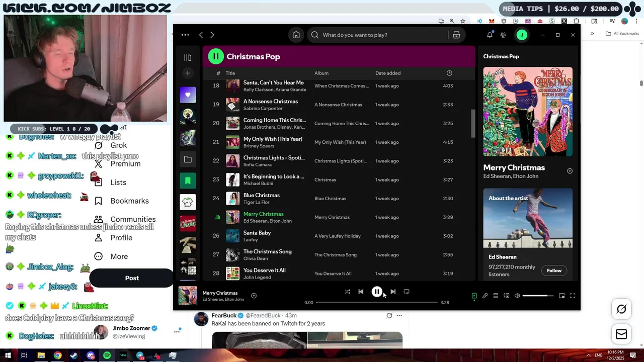This screenshot has height=362, width=644.
Task: Skip to previous track
Action: point(361,292)
